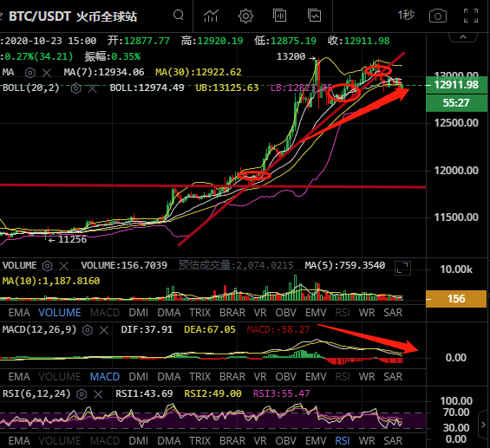Click the chart comparison panel icon
Image resolution: width=490 pixels, height=448 pixels.
click(314, 16)
